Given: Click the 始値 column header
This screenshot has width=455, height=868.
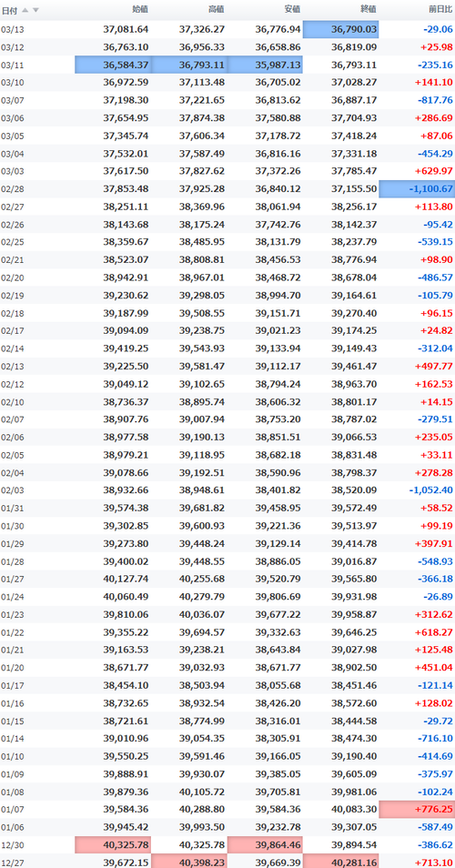Looking at the screenshot, I should point(141,9).
